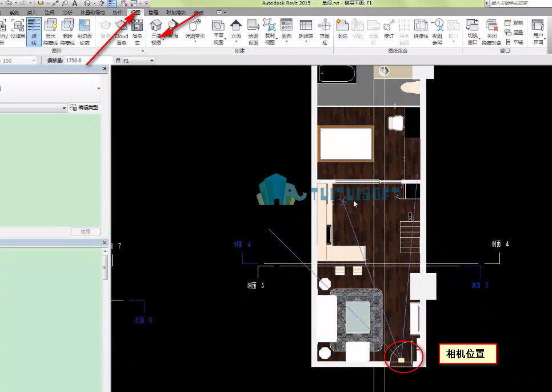Switch to the 管理 ribbon tab
The width and height of the screenshot is (552, 392).
[x=153, y=13]
